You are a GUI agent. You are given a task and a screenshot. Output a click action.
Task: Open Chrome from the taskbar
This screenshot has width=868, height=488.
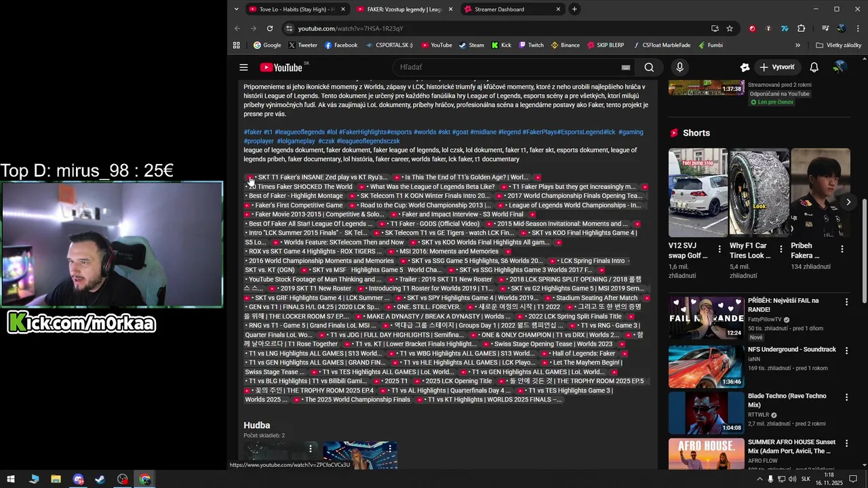point(145,479)
